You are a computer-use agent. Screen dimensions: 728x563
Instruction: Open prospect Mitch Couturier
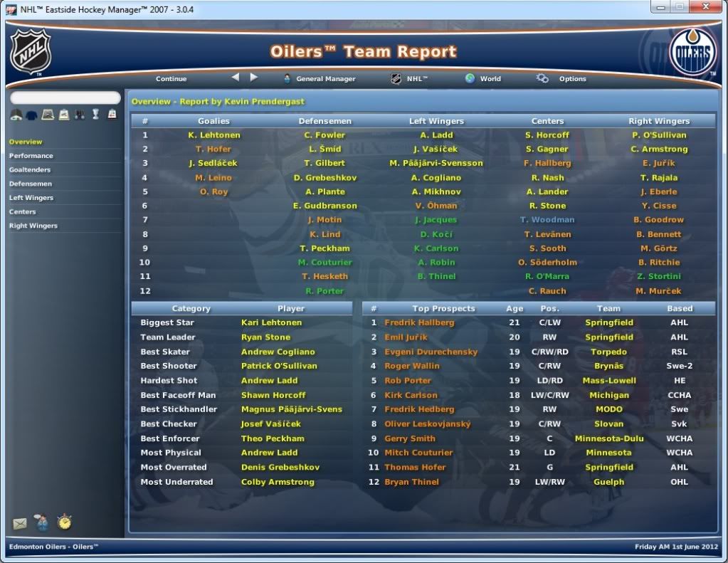(418, 453)
